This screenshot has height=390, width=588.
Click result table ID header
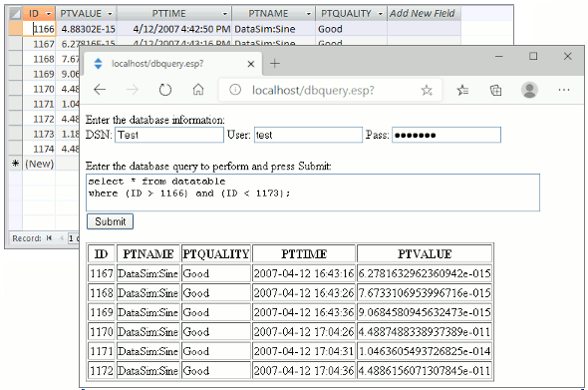pyautogui.click(x=102, y=253)
